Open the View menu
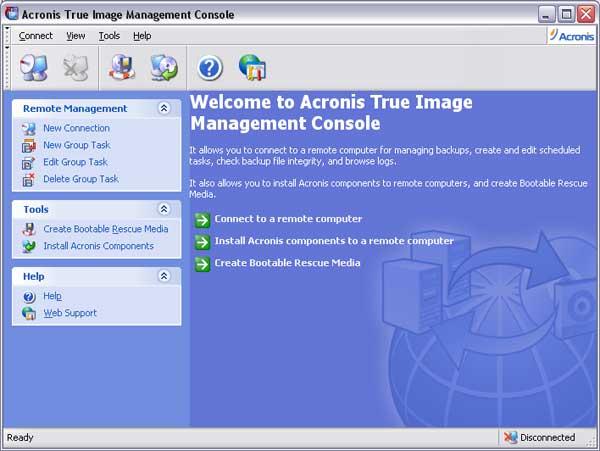Screen dimensions: 600x451 pyautogui.click(x=75, y=36)
